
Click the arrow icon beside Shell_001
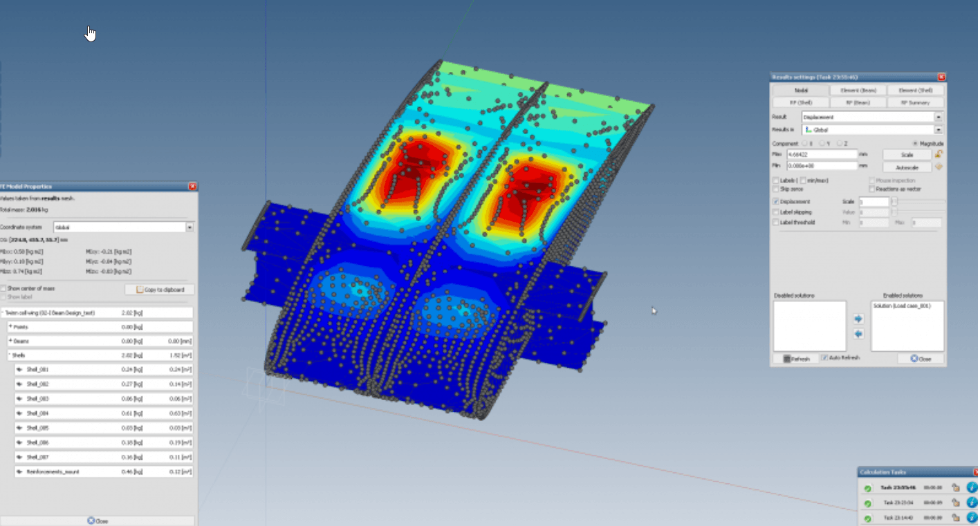pyautogui.click(x=20, y=370)
